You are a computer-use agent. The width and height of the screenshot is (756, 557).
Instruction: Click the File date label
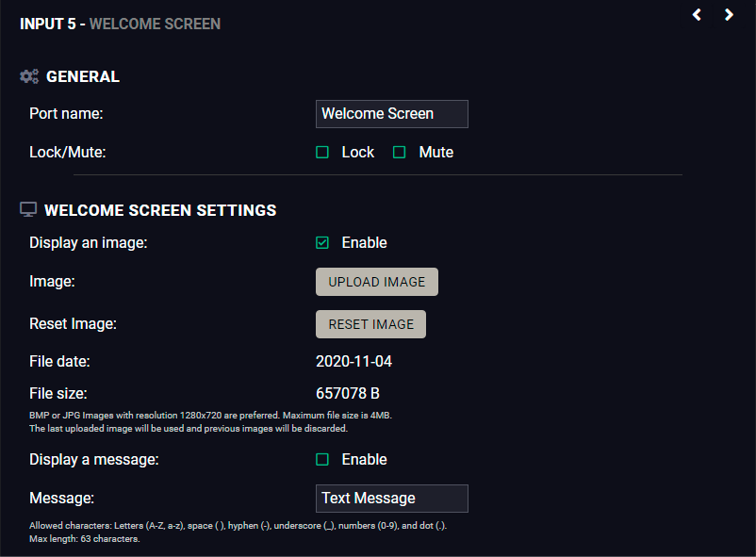click(59, 361)
